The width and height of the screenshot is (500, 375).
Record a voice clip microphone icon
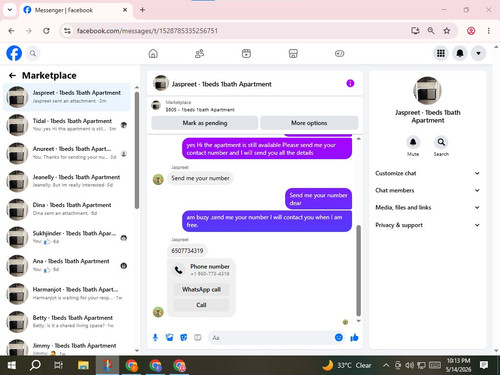point(155,338)
